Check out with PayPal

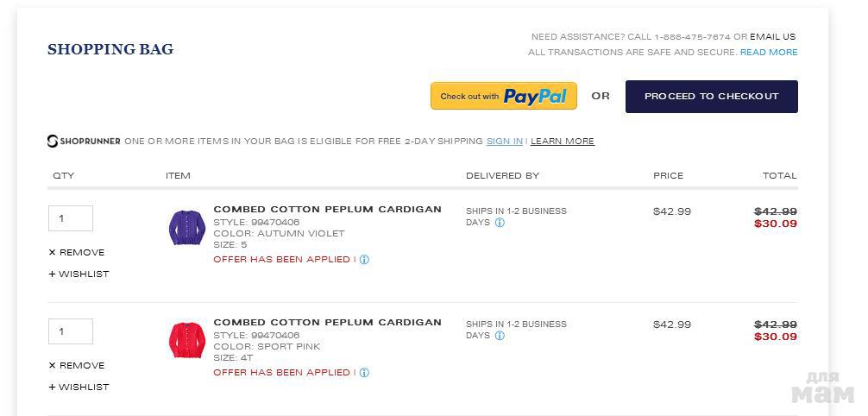[x=504, y=96]
